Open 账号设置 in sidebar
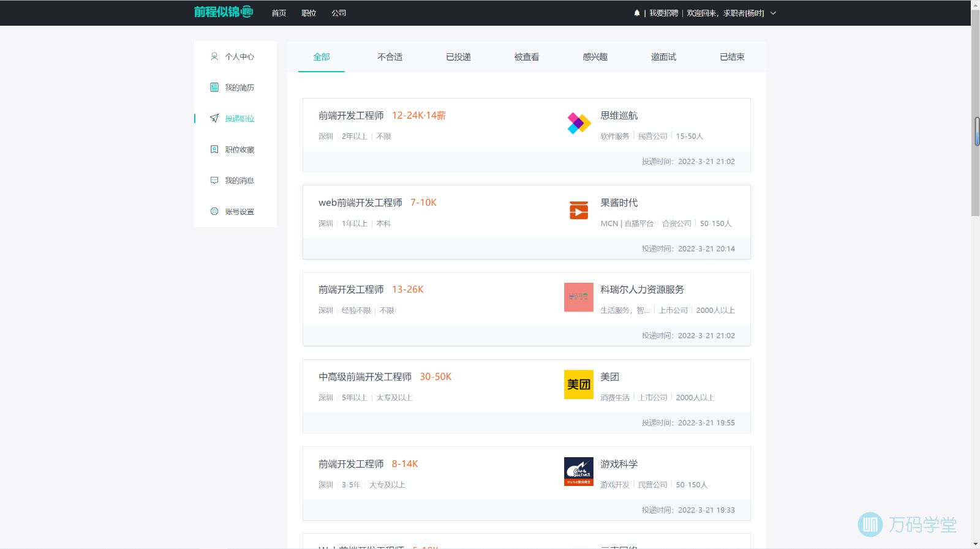The height and width of the screenshot is (549, 980). [x=239, y=211]
